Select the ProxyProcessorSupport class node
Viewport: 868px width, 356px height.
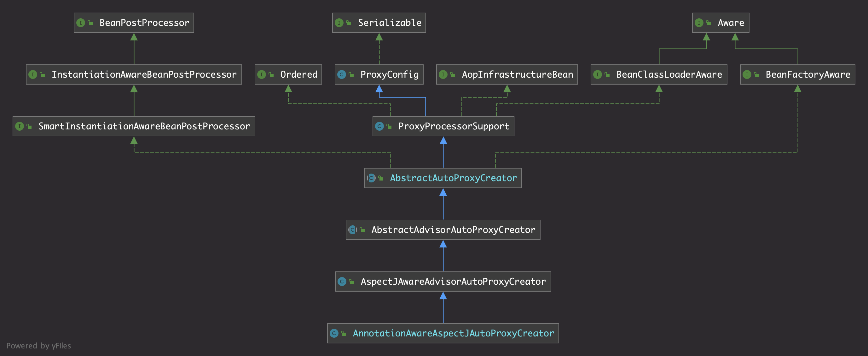tap(443, 126)
